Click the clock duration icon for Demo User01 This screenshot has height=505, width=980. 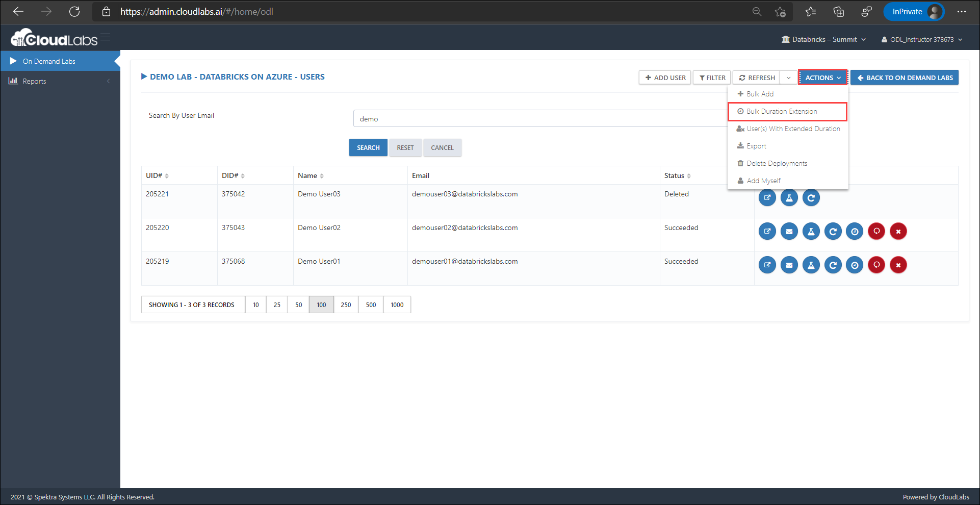coord(855,265)
